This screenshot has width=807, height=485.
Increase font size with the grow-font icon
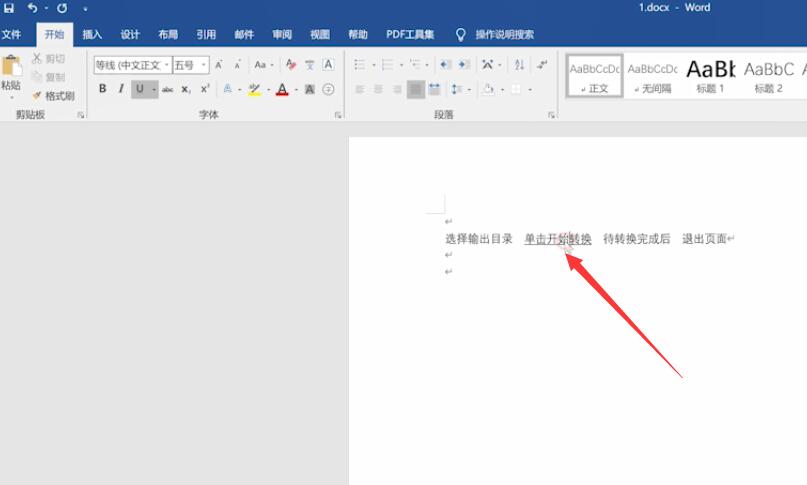tap(219, 65)
